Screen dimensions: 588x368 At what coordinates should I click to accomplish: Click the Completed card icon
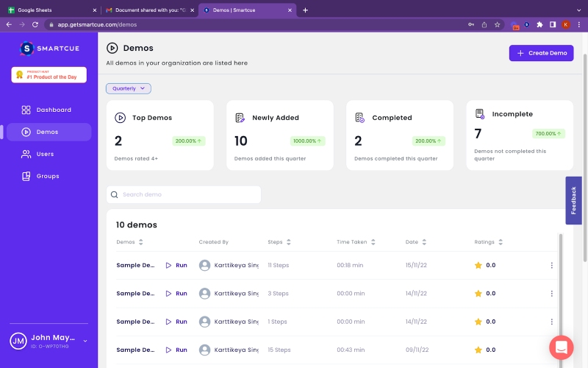[359, 118]
